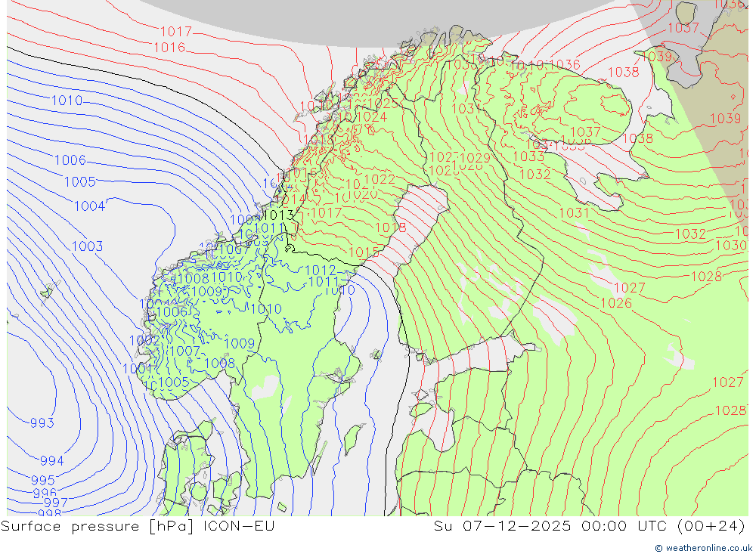Click the black 1013 isobar label

pyautogui.click(x=279, y=215)
